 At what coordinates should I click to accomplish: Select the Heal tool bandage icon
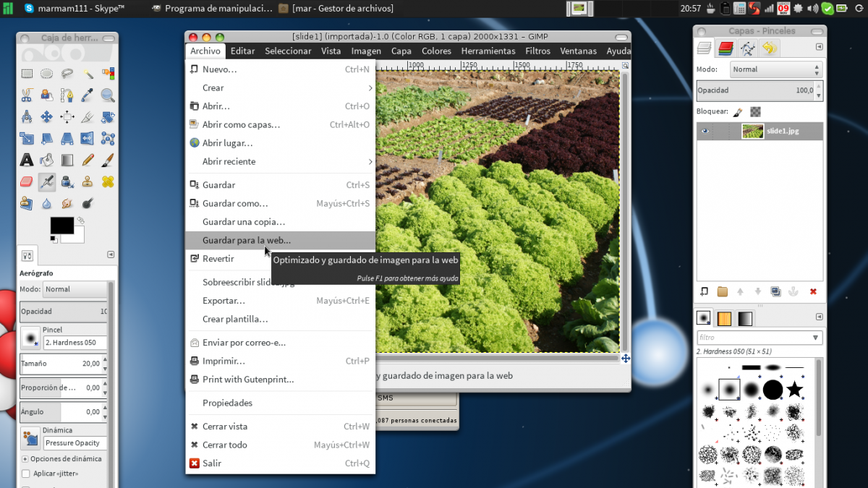[108, 181]
